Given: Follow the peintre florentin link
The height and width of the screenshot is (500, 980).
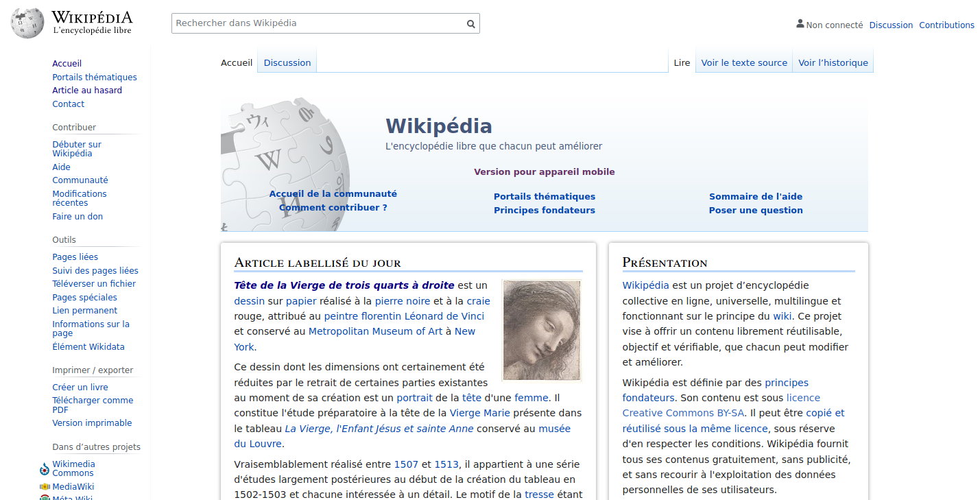Looking at the screenshot, I should pos(362,316).
